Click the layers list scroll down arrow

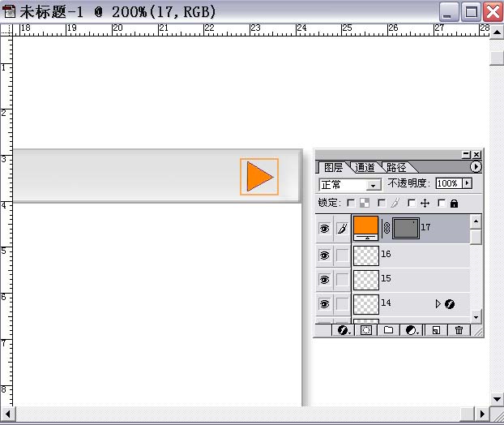[x=476, y=317]
